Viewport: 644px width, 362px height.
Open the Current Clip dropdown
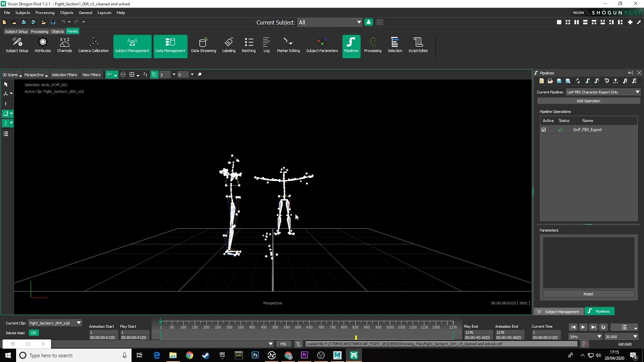pos(55,323)
